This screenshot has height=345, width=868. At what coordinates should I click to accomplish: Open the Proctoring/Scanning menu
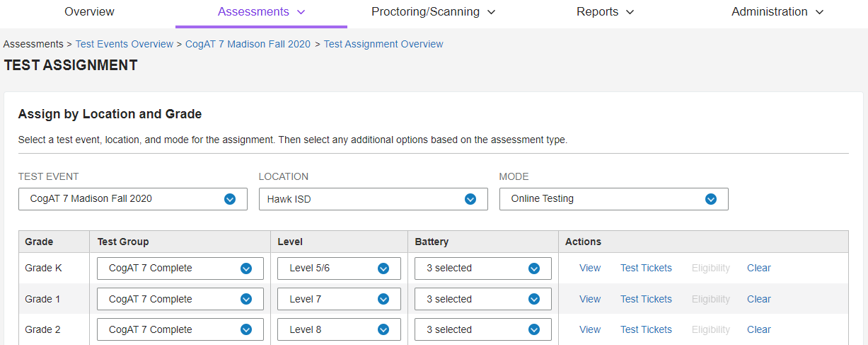click(x=433, y=12)
